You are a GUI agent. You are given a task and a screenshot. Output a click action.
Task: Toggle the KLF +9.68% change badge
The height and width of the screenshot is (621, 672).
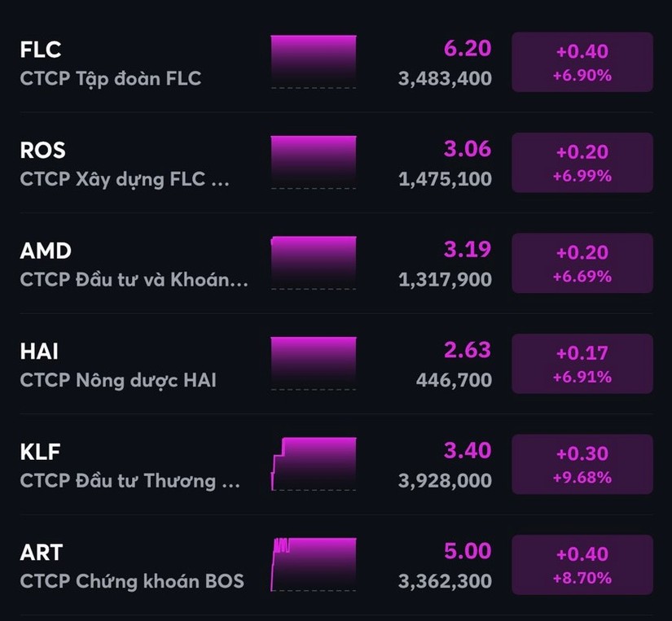pyautogui.click(x=582, y=464)
